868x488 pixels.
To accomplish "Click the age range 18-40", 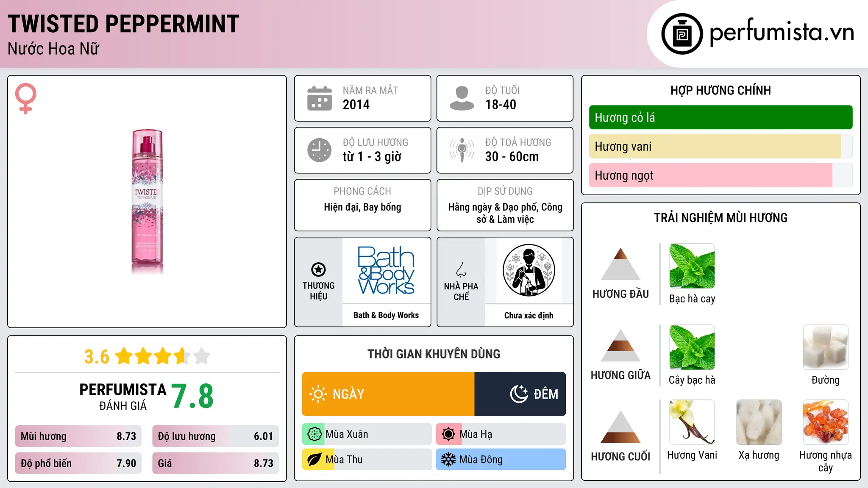I will [501, 105].
